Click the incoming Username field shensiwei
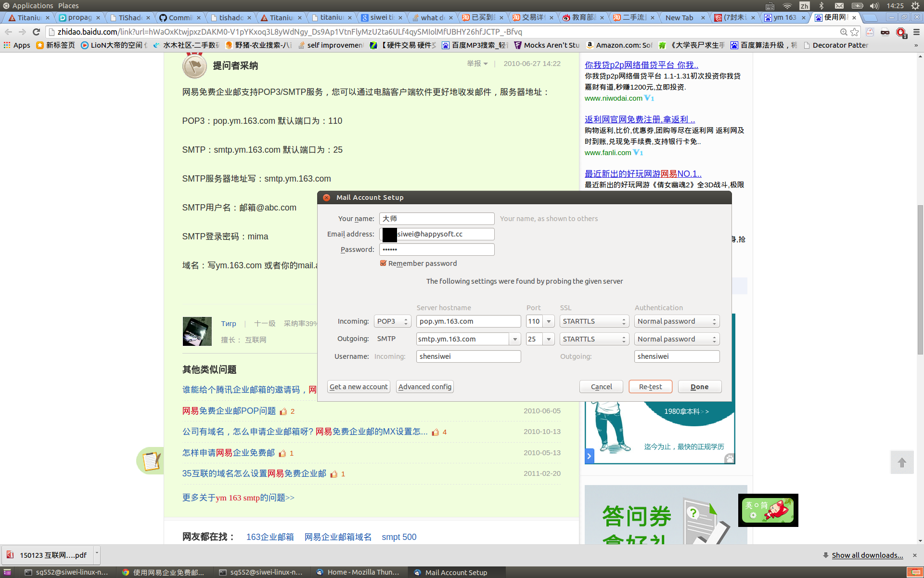924x578 pixels. [x=468, y=356]
